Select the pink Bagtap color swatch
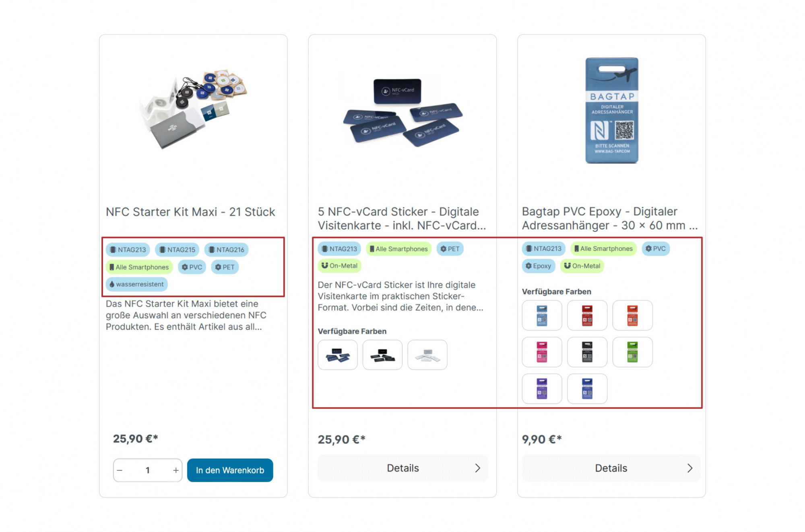 click(x=542, y=352)
